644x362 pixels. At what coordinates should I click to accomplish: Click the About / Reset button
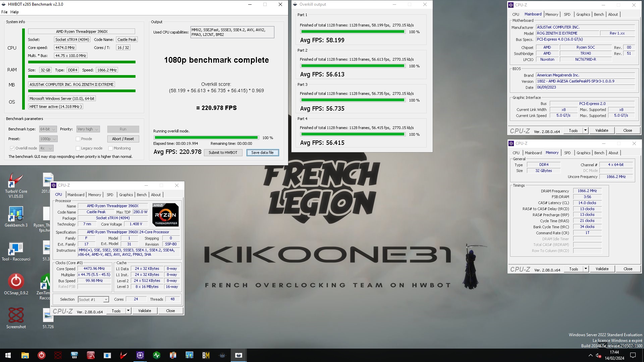click(123, 139)
